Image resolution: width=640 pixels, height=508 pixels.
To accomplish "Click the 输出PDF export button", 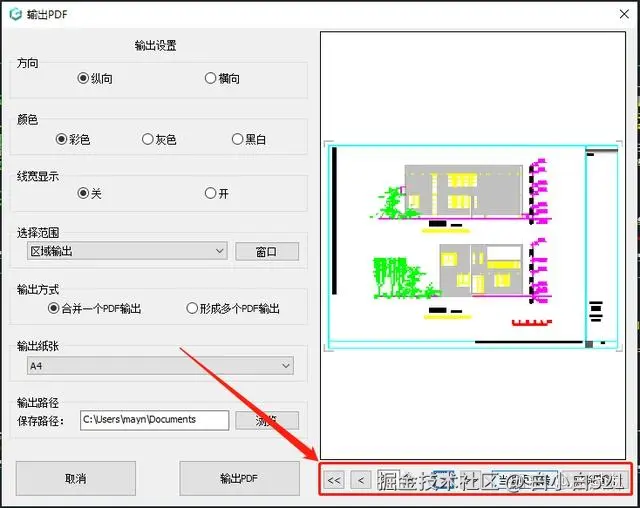I will point(240,478).
